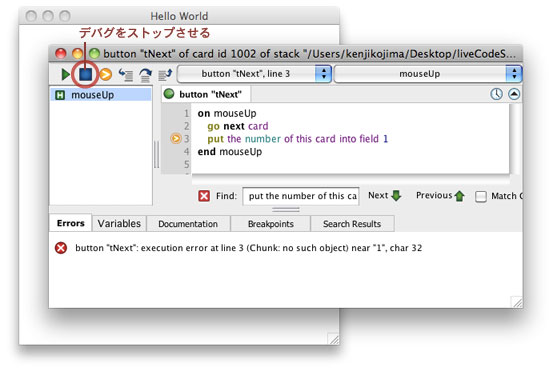This screenshot has height=371, width=549.
Task: Click Previous to find the prior match
Action: coord(440,195)
